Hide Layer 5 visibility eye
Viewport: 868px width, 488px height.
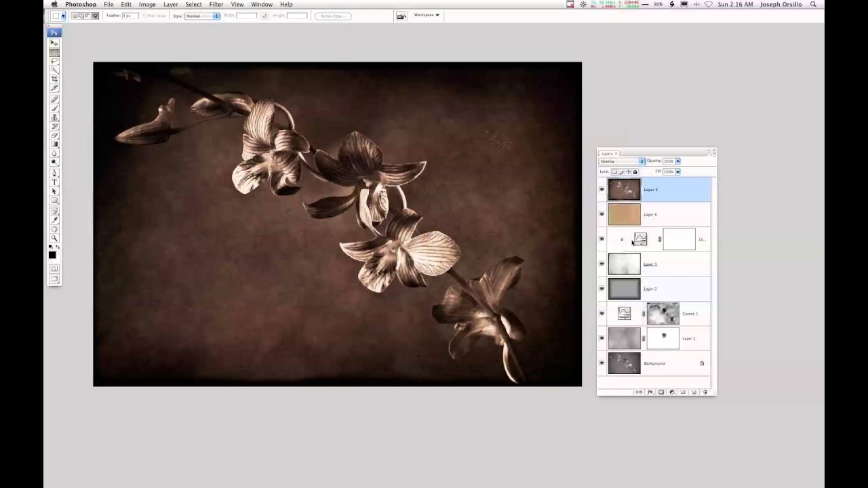601,190
